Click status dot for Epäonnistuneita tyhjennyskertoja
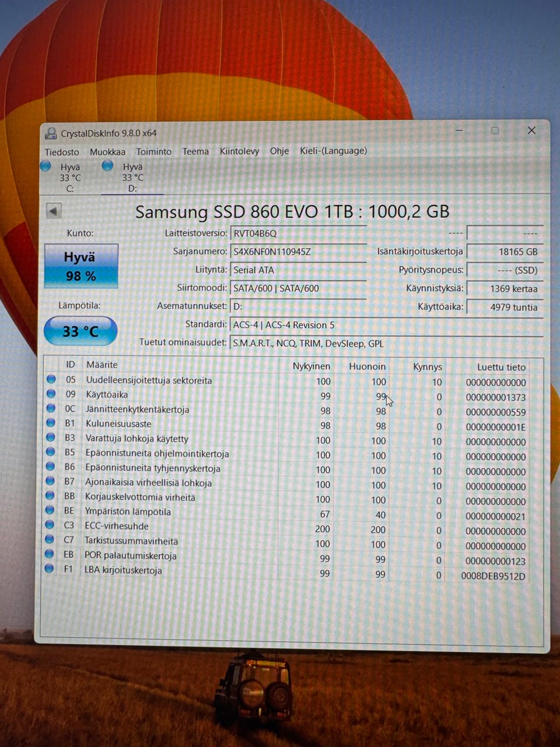 pos(51,467)
